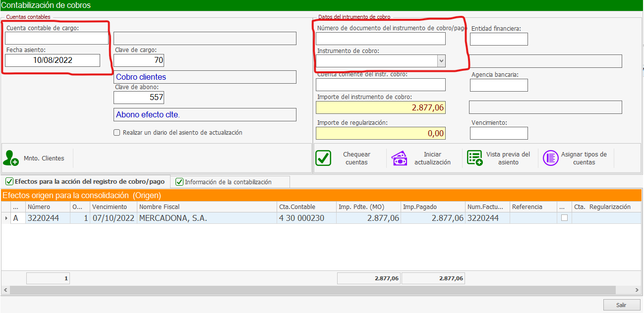The height and width of the screenshot is (313, 644).
Task: Select the row indicator arrow for row A
Action: pyautogui.click(x=6, y=218)
